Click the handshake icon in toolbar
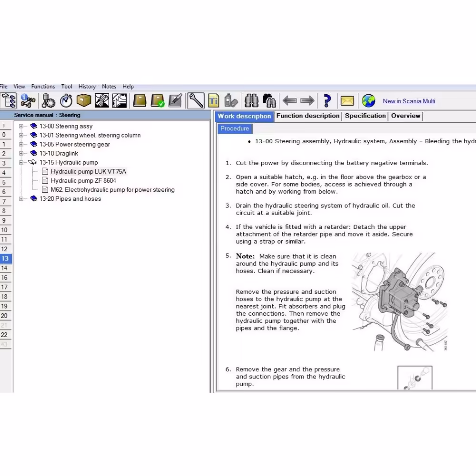Image resolution: width=476 pixels, height=476 pixels. point(102,101)
